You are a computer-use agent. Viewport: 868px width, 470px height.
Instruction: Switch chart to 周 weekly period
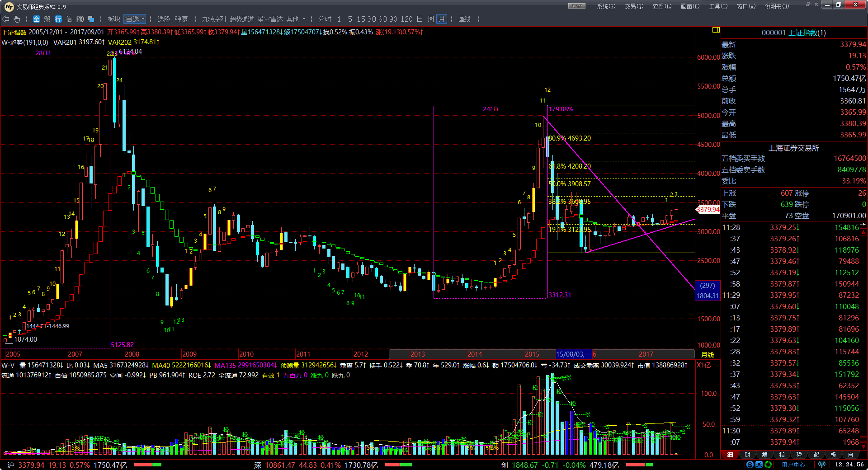[x=431, y=19]
